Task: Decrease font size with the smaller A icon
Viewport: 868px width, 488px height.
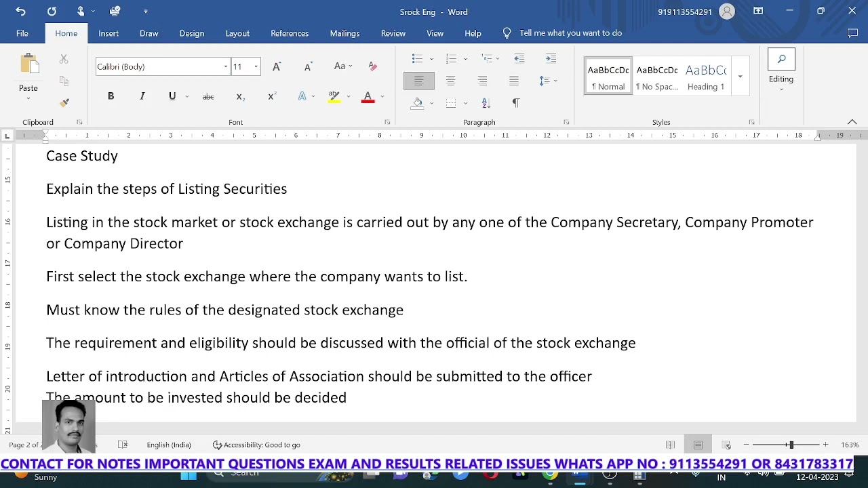Action: pos(308,66)
